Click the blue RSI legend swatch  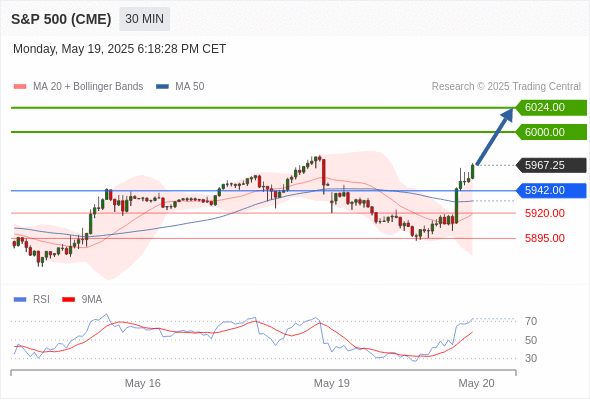(x=20, y=300)
